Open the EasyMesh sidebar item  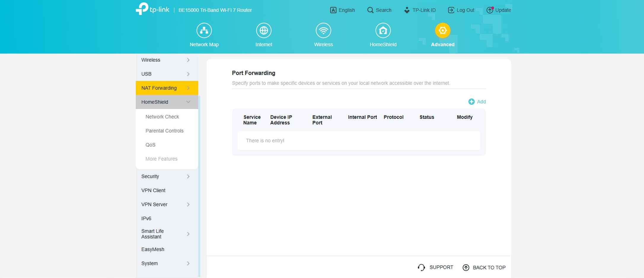coord(153,249)
